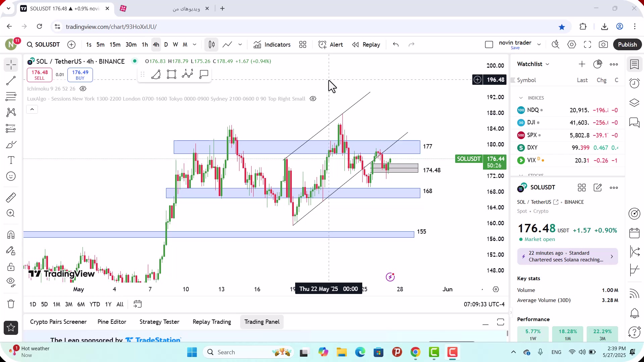The image size is (644, 362).
Task: Open the patterns drawing tool
Action: 11,112
